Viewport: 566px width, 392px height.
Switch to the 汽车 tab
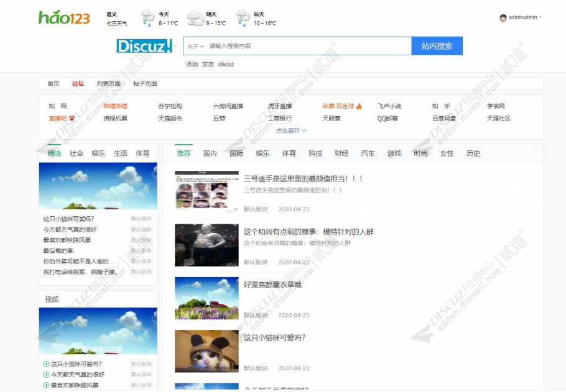[368, 153]
